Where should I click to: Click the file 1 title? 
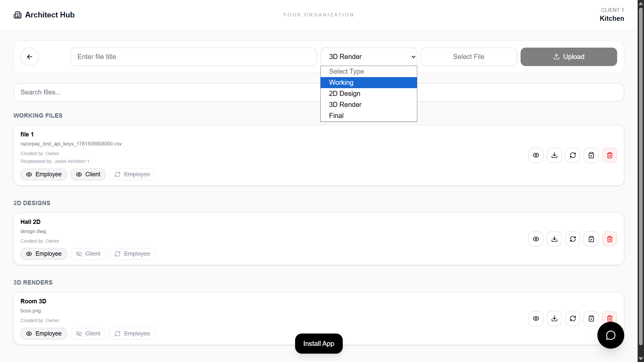(27, 134)
